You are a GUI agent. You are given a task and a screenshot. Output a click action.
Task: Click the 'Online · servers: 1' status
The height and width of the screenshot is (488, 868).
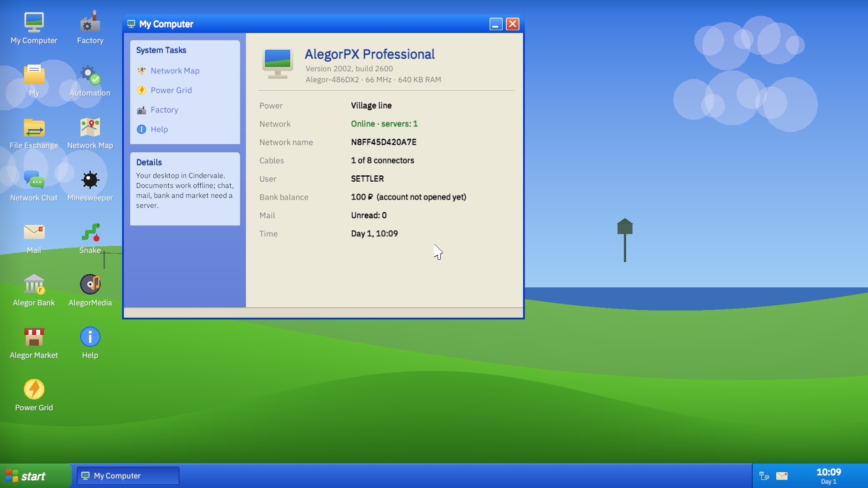click(384, 124)
